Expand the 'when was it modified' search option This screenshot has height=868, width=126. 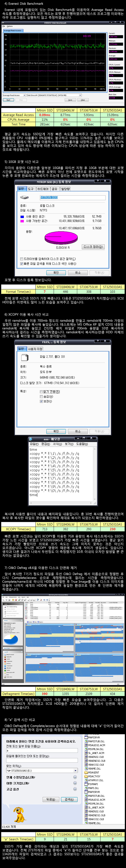coord(75,777)
